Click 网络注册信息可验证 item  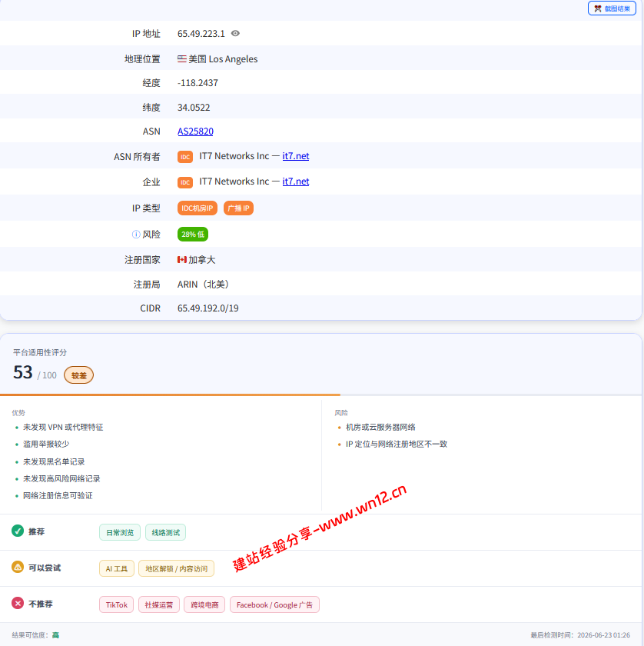[x=58, y=495]
